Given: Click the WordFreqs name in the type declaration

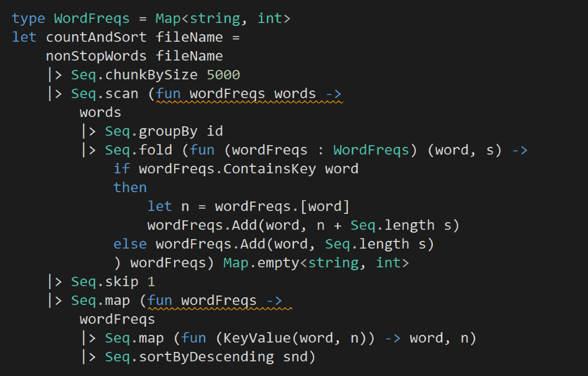Looking at the screenshot, I should click(92, 18).
